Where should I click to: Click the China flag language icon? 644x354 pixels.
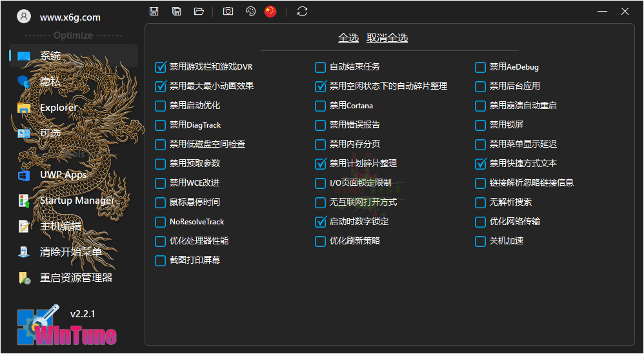click(x=270, y=11)
